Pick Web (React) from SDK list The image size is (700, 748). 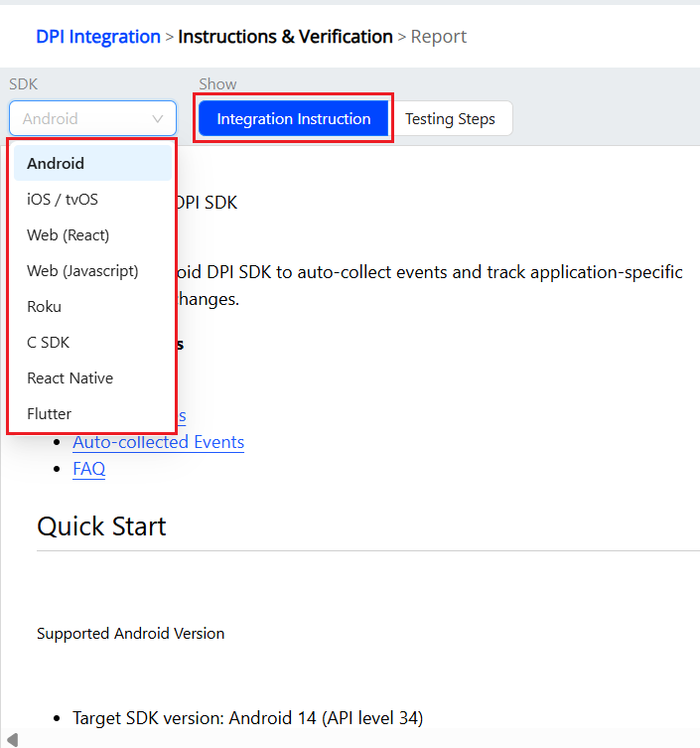[x=69, y=235]
